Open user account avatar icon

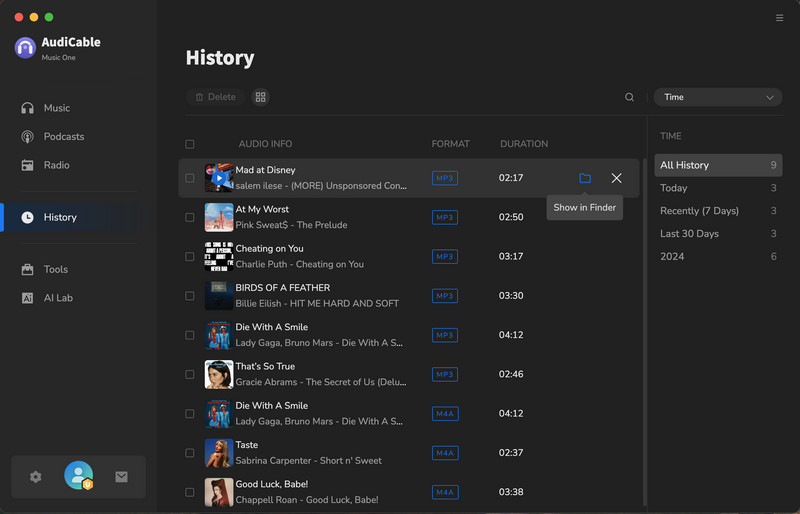tap(79, 475)
